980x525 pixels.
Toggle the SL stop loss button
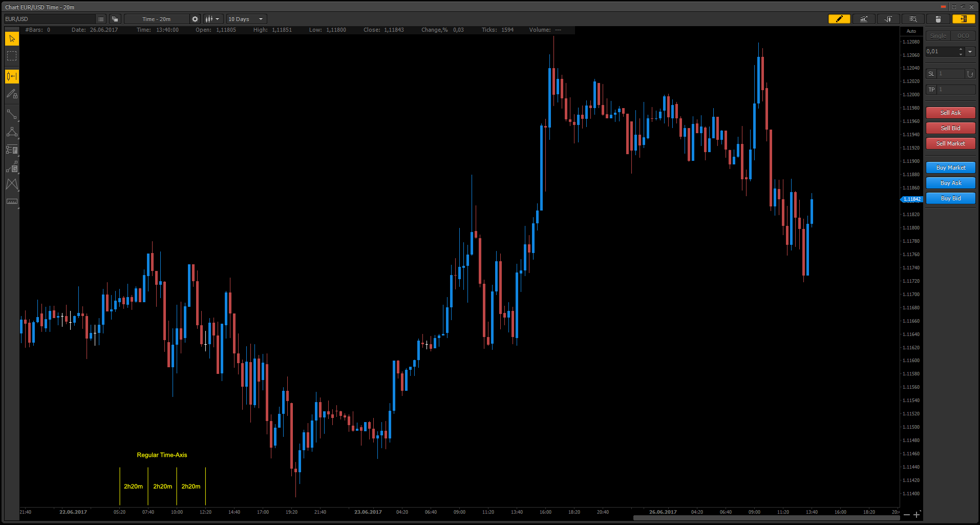click(931, 74)
